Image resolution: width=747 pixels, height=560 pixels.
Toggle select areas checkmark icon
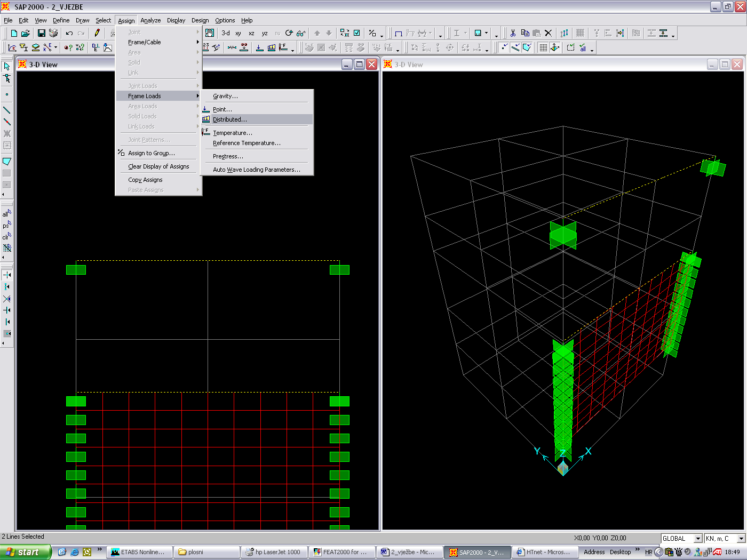coord(527,47)
